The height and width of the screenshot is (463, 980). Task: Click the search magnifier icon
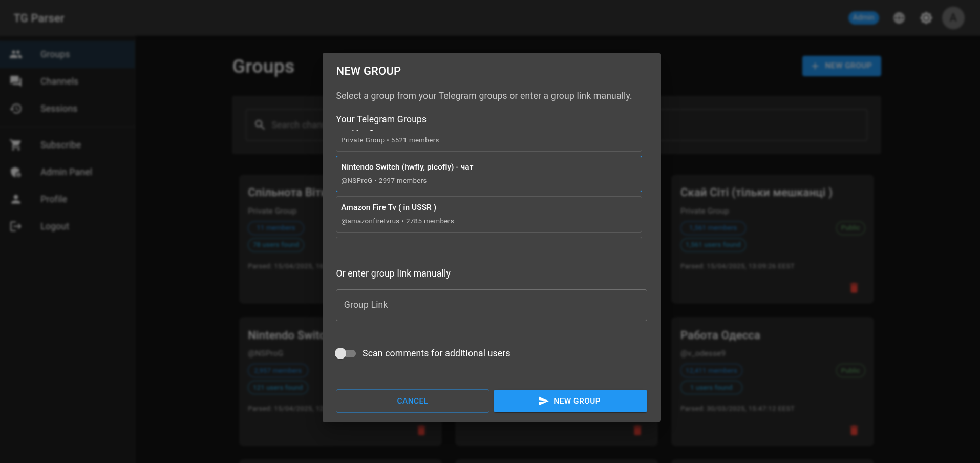[x=260, y=125]
